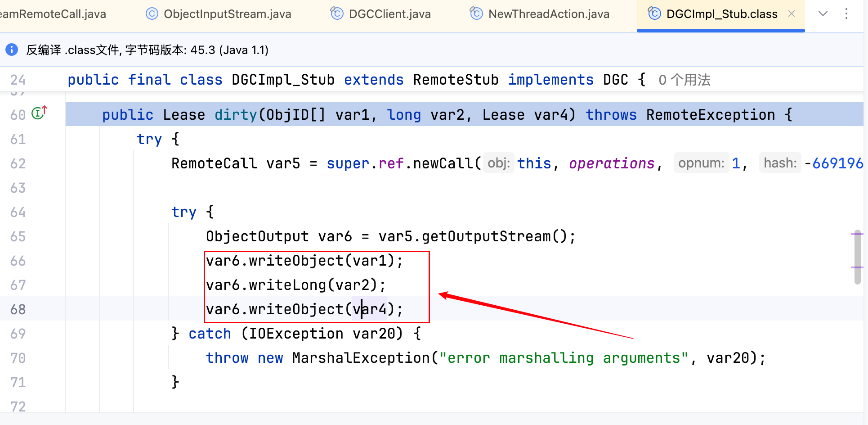Screen dimensions: 868x425
Task: Switch to the DGCClient.java tab
Action: click(389, 14)
